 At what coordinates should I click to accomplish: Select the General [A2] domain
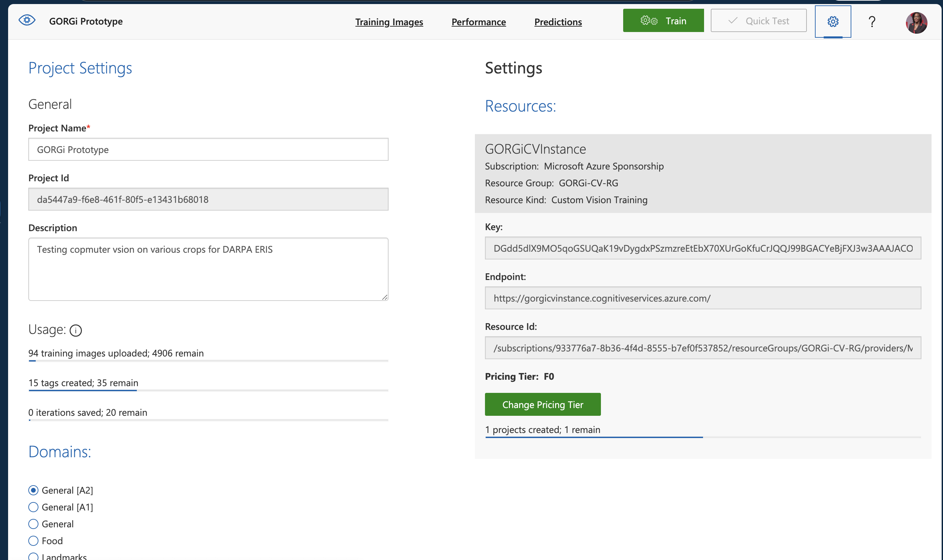coord(33,490)
